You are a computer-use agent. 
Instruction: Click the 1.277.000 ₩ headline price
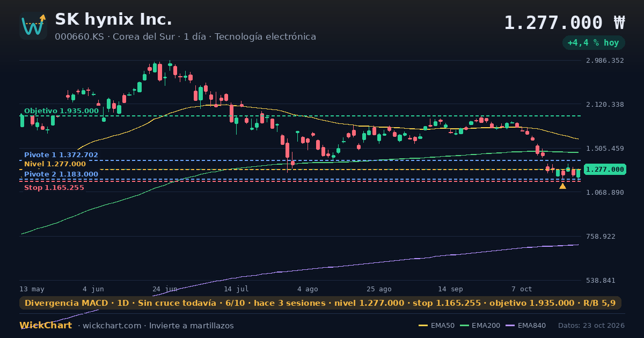click(565, 23)
